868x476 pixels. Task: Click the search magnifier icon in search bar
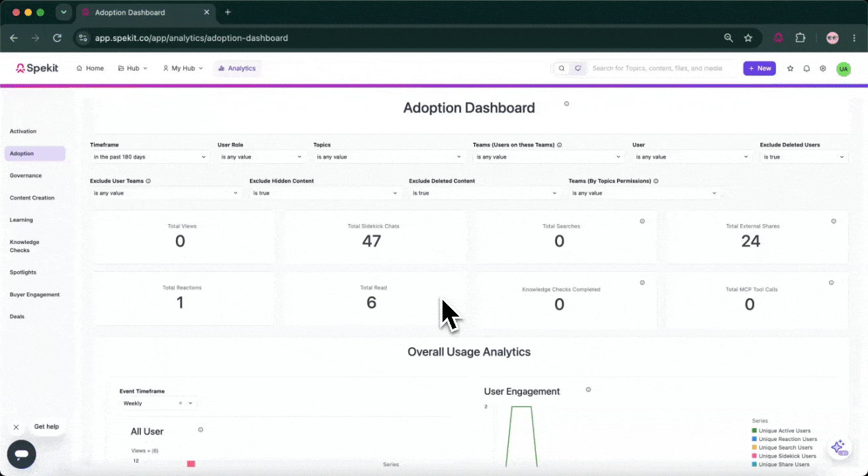point(562,68)
